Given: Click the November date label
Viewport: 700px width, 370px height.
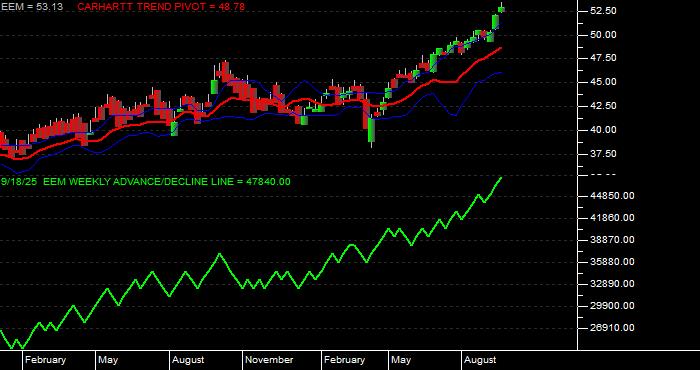Looking at the screenshot, I should click(269, 360).
